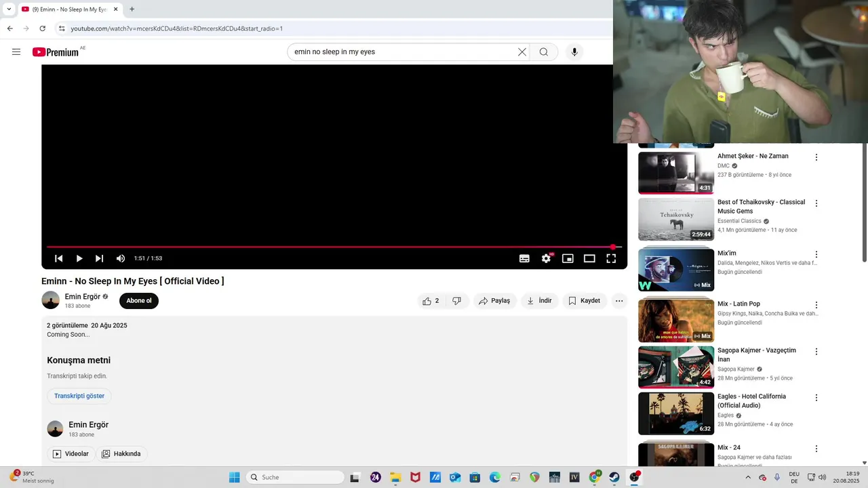
Task: Toggle subtitles captions button
Action: 524,258
